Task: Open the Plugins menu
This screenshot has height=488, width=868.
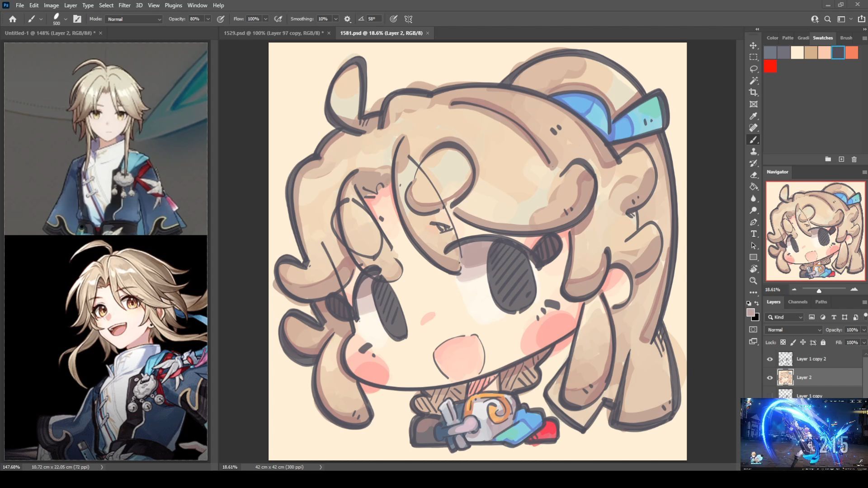Action: (173, 5)
